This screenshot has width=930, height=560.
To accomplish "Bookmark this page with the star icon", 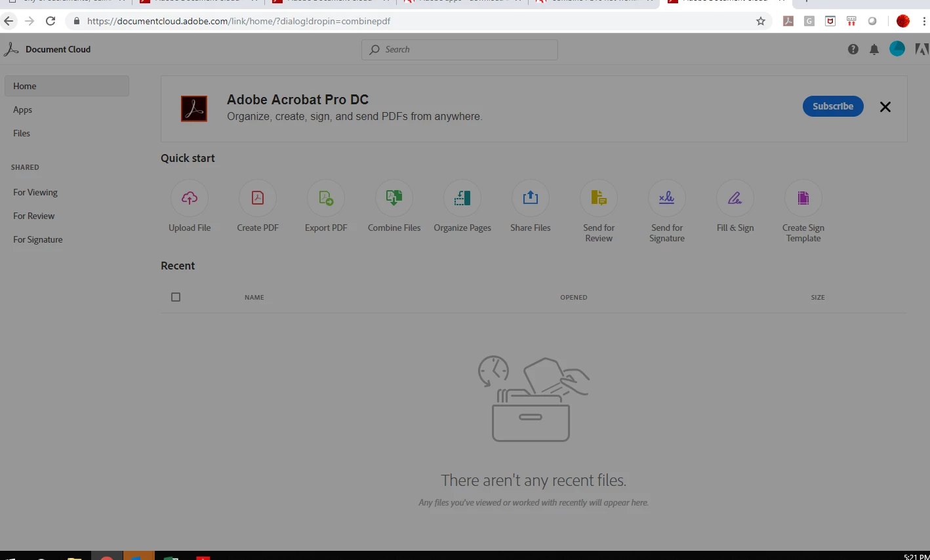I will point(761,21).
